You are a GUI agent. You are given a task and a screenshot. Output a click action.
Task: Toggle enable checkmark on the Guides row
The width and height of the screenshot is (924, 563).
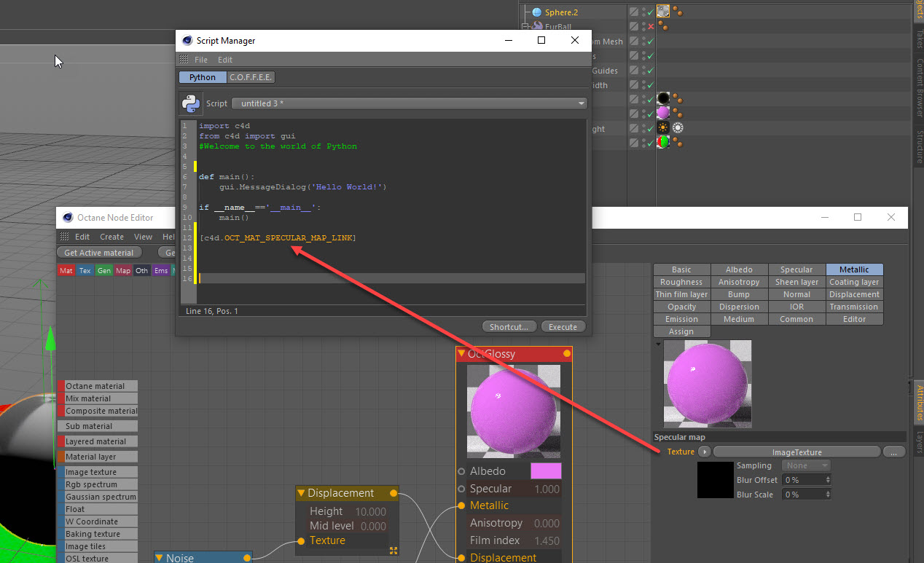(x=650, y=71)
